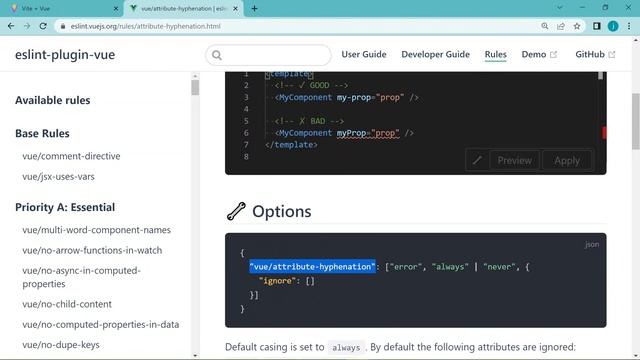Click the Options section heading
This screenshot has height=360, width=640.
pos(282,211)
